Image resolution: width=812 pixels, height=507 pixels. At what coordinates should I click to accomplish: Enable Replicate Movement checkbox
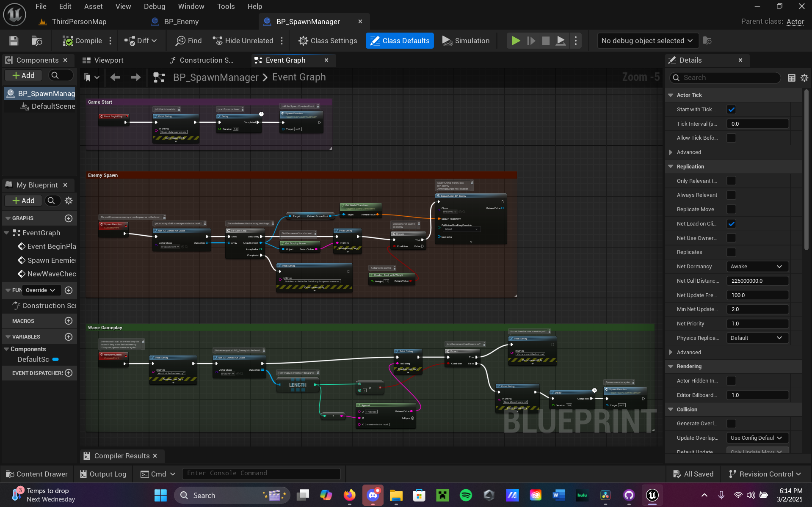pos(731,209)
